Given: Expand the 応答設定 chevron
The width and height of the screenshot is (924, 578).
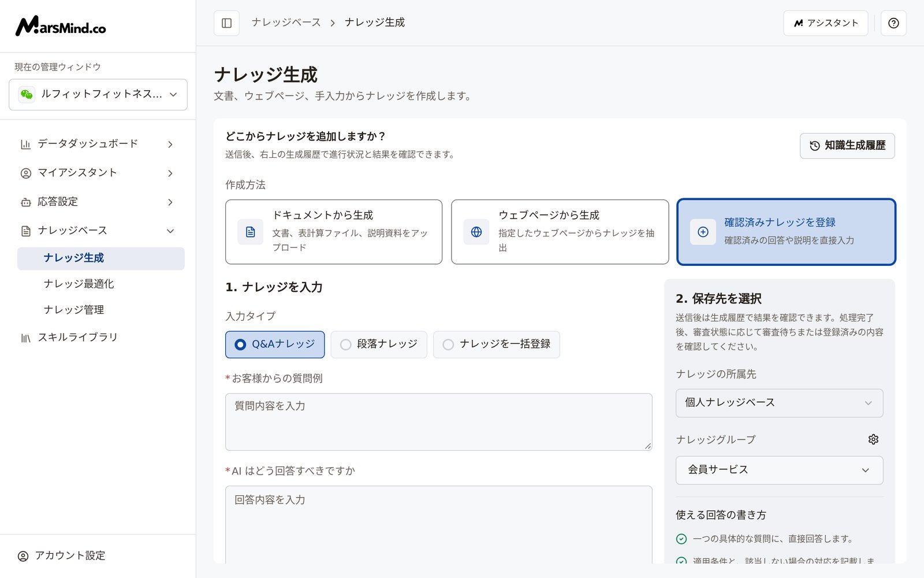Looking at the screenshot, I should tap(170, 202).
